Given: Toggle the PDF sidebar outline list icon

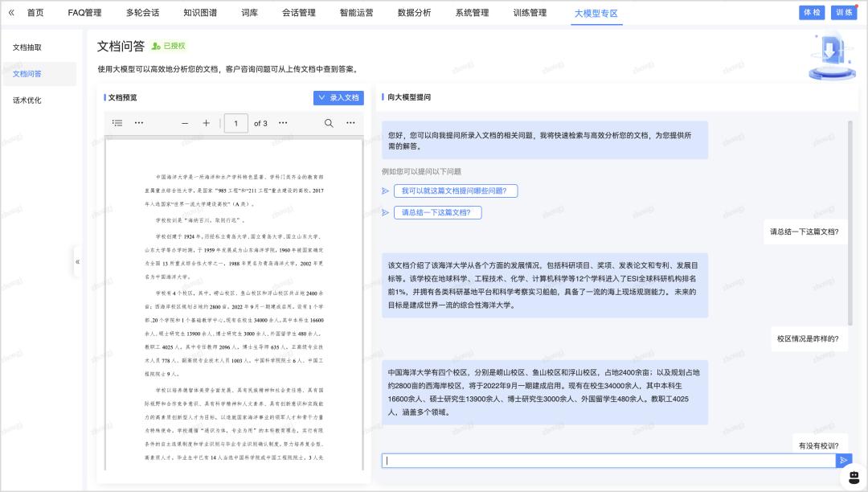Looking at the screenshot, I should click(x=117, y=123).
